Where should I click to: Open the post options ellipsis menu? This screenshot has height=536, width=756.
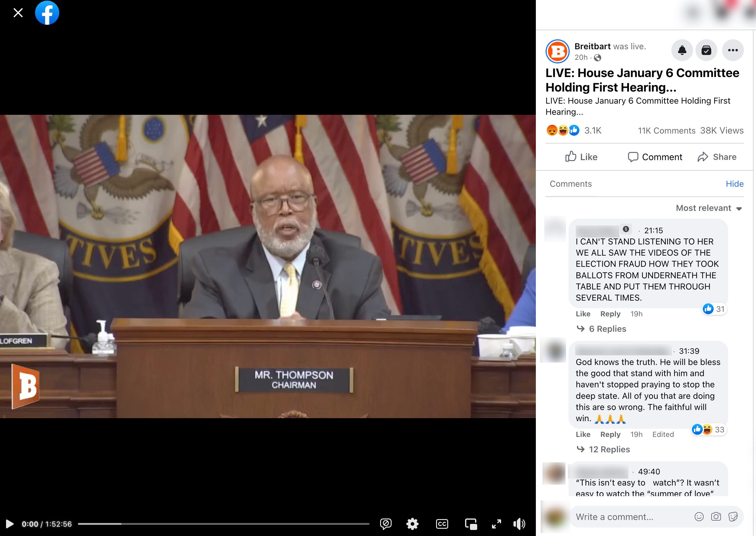pyautogui.click(x=732, y=50)
